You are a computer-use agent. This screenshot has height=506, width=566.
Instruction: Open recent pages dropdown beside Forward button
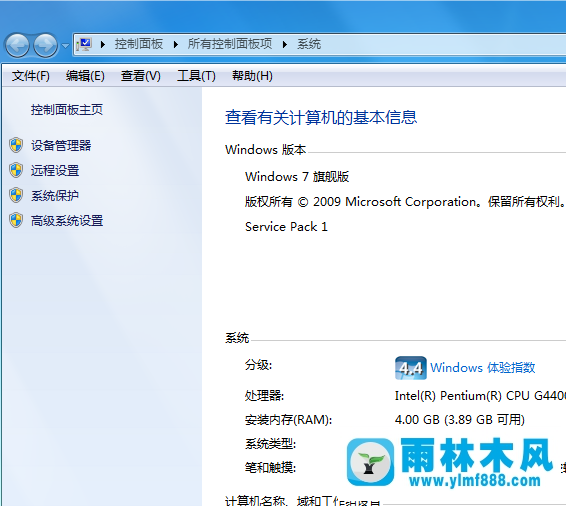tap(65, 45)
